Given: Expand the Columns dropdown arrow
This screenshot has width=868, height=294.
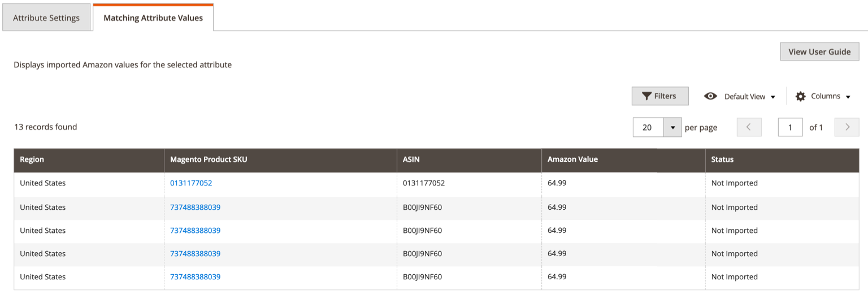Looking at the screenshot, I should tap(848, 97).
